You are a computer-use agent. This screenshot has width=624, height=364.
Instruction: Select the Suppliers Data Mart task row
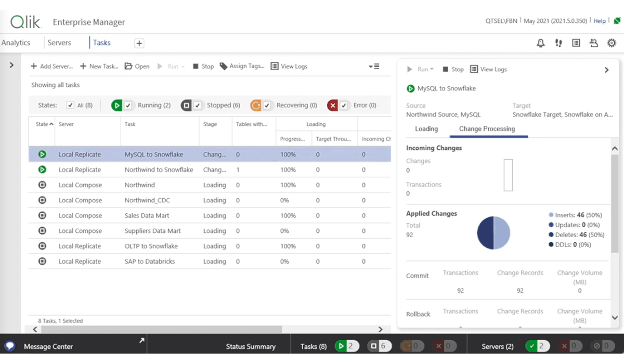(x=210, y=231)
